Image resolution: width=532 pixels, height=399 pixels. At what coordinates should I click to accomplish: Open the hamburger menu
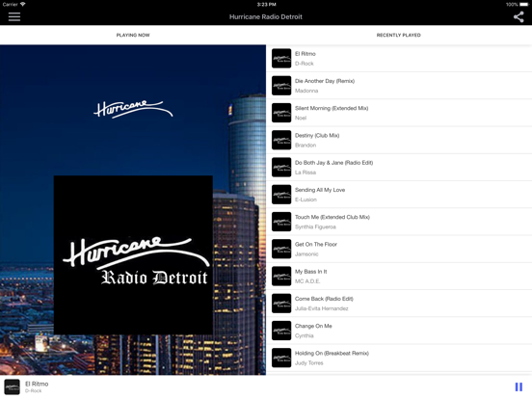click(x=14, y=16)
